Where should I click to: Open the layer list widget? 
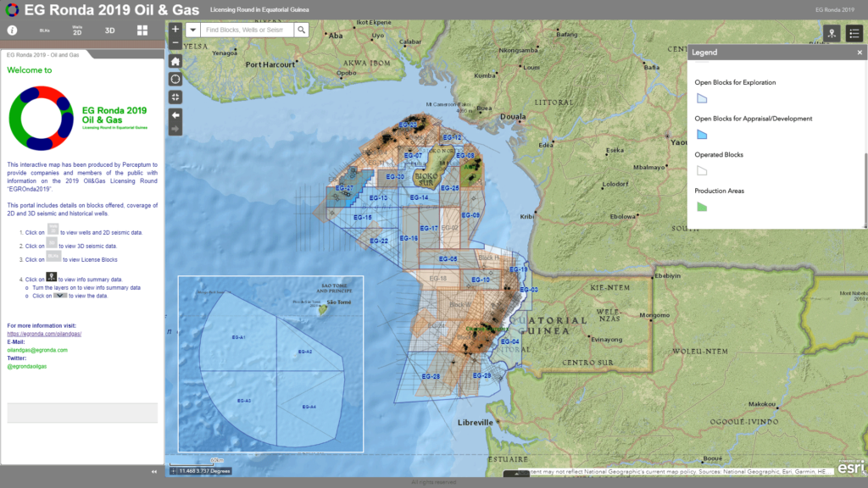pos(854,33)
